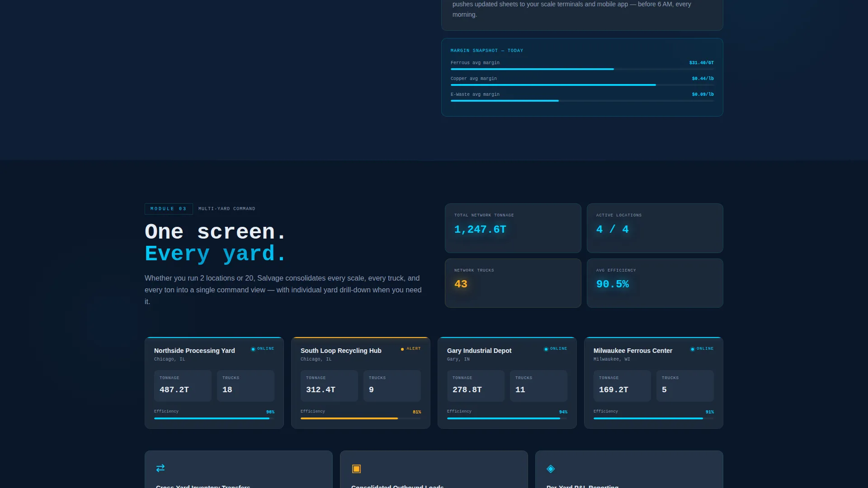This screenshot has height=488, width=868.
Task: Click the Gary, IN location text
Action: (x=458, y=359)
